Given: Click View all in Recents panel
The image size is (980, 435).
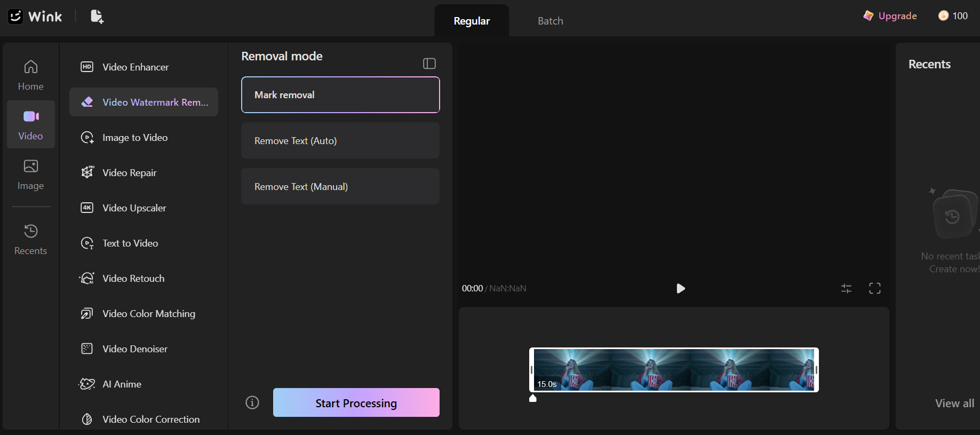Looking at the screenshot, I should point(954,403).
